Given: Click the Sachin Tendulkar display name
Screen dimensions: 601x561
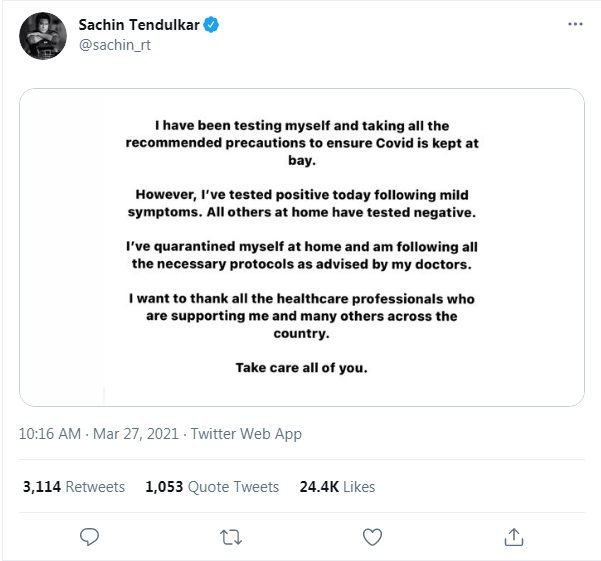Looking at the screenshot, I should (140, 24).
